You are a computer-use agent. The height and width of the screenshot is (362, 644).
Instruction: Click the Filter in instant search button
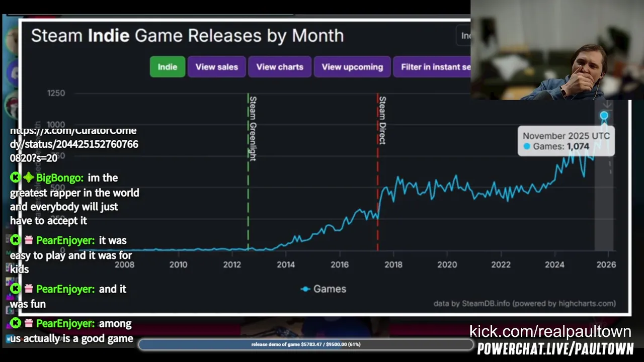coord(432,67)
